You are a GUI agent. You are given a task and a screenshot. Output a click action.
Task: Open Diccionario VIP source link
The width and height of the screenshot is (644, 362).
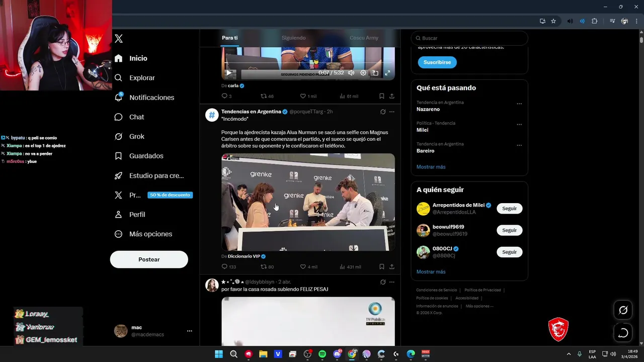(x=244, y=256)
